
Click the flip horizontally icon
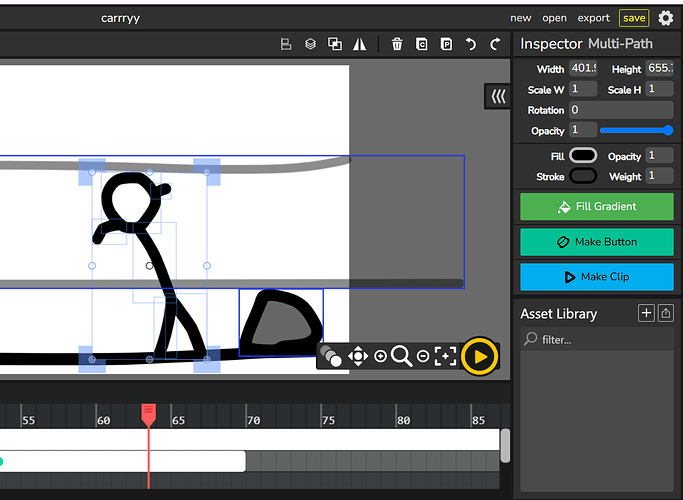[359, 44]
